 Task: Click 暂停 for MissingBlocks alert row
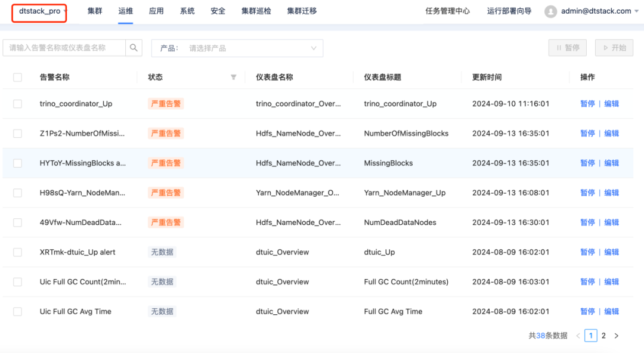click(x=587, y=163)
